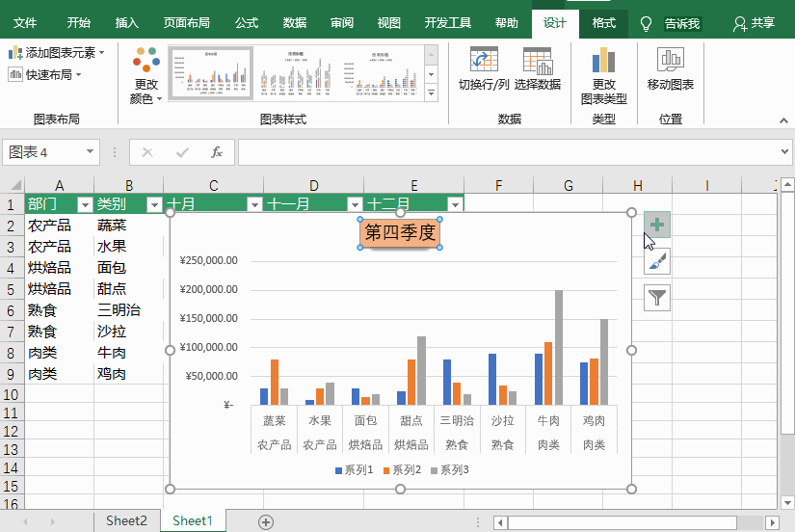This screenshot has width=795, height=532.
Task: Add a new sheet with plus icon
Action: click(266, 521)
